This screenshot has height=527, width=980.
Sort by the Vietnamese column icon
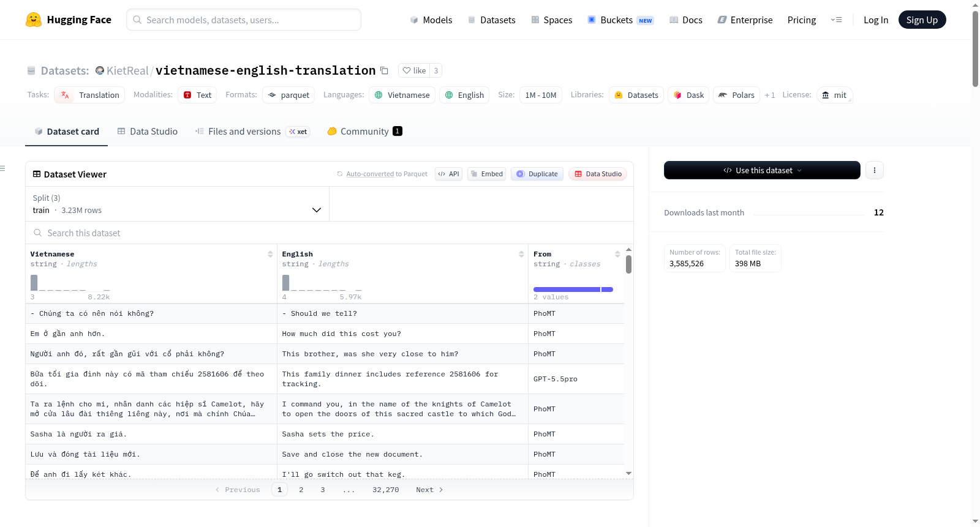coord(270,254)
